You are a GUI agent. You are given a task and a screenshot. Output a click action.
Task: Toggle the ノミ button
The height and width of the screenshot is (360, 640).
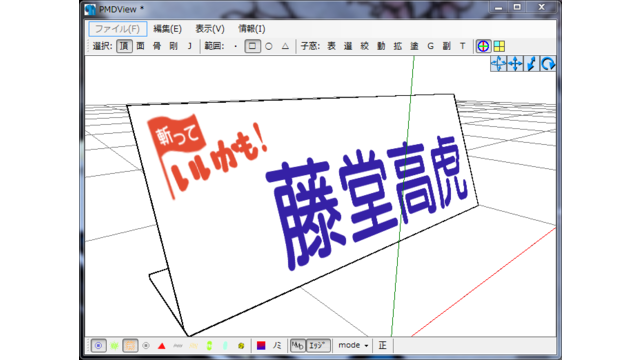click(277, 346)
